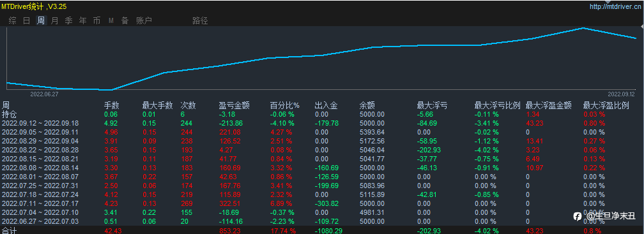Open the 路径 path tab
Screen dimensions: 644x234
click(200, 20)
